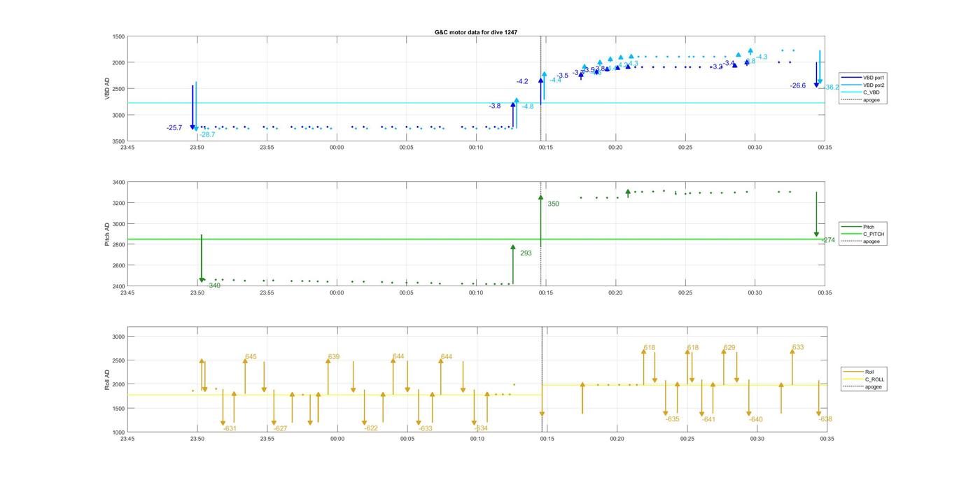
Task: Click the '3200' tick on the Pitch axis
Action: tap(118, 204)
